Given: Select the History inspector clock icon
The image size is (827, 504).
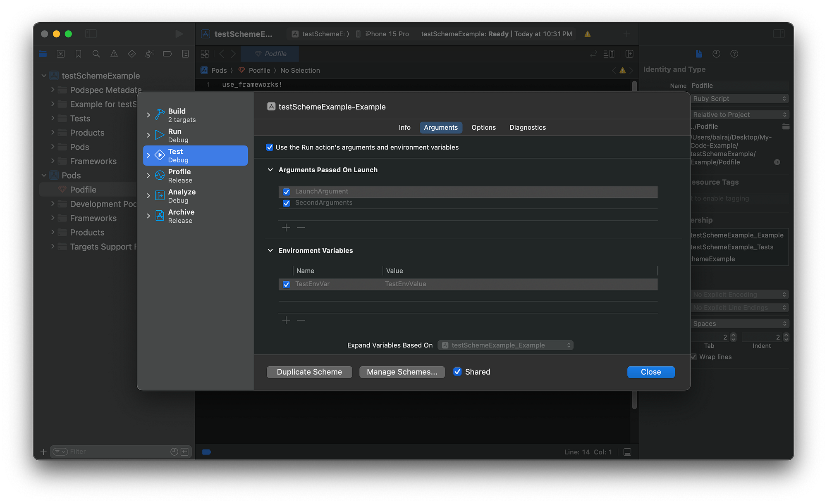Looking at the screenshot, I should pyautogui.click(x=717, y=54).
